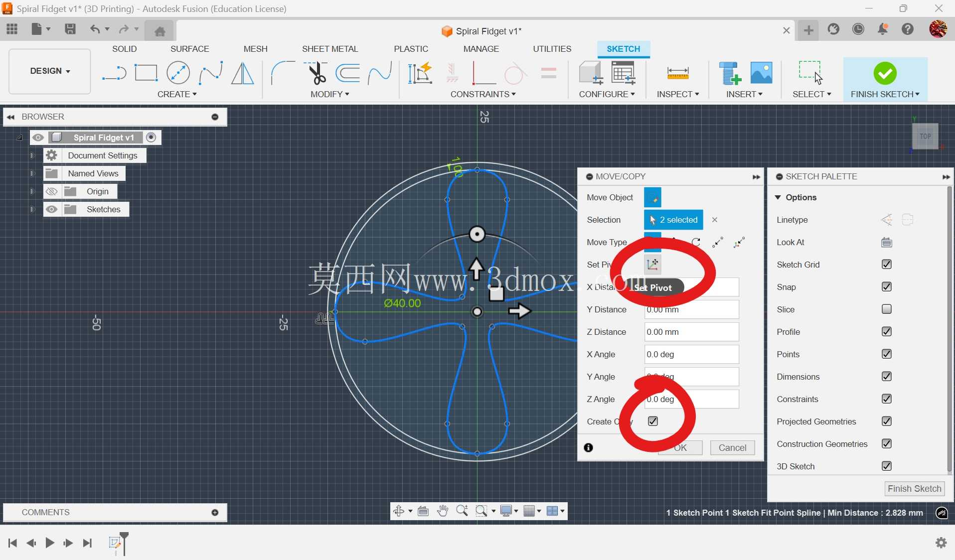The width and height of the screenshot is (955, 560).
Task: Click the Sketch Dimension tool
Action: click(420, 73)
